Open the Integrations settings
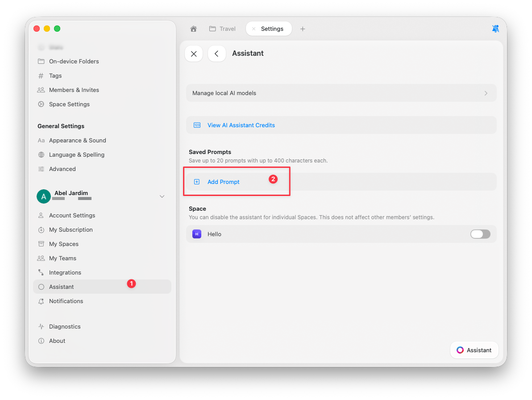532x400 pixels. coord(65,272)
